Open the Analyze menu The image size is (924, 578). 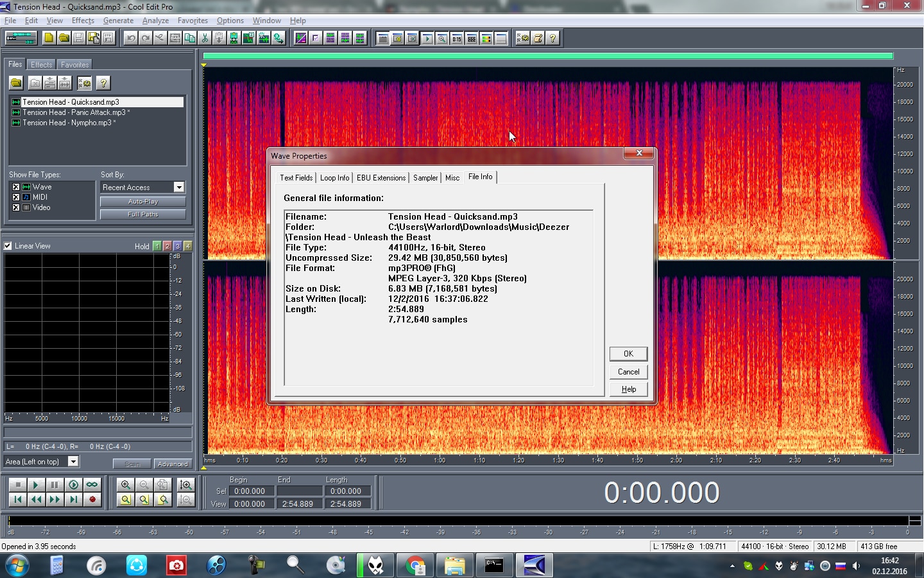[x=155, y=21]
